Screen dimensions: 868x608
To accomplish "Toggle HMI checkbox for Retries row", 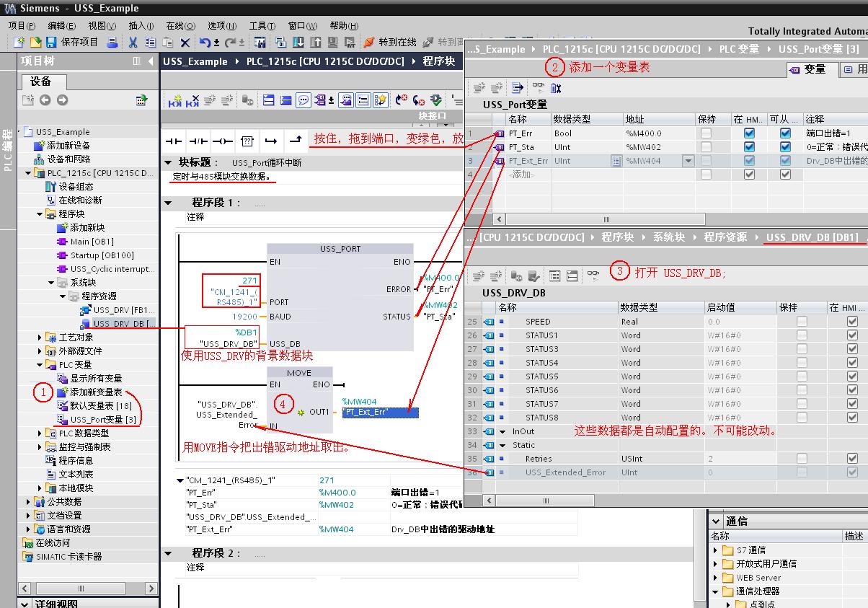I will click(x=853, y=459).
